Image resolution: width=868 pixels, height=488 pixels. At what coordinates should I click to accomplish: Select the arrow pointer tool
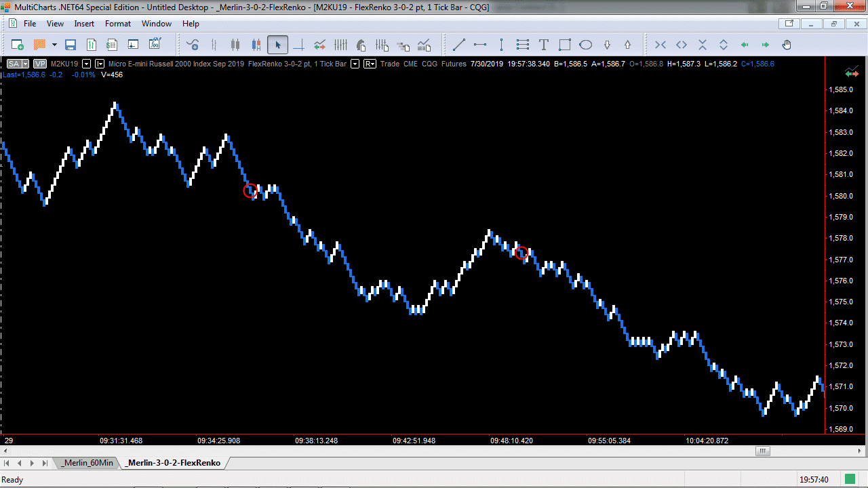277,45
